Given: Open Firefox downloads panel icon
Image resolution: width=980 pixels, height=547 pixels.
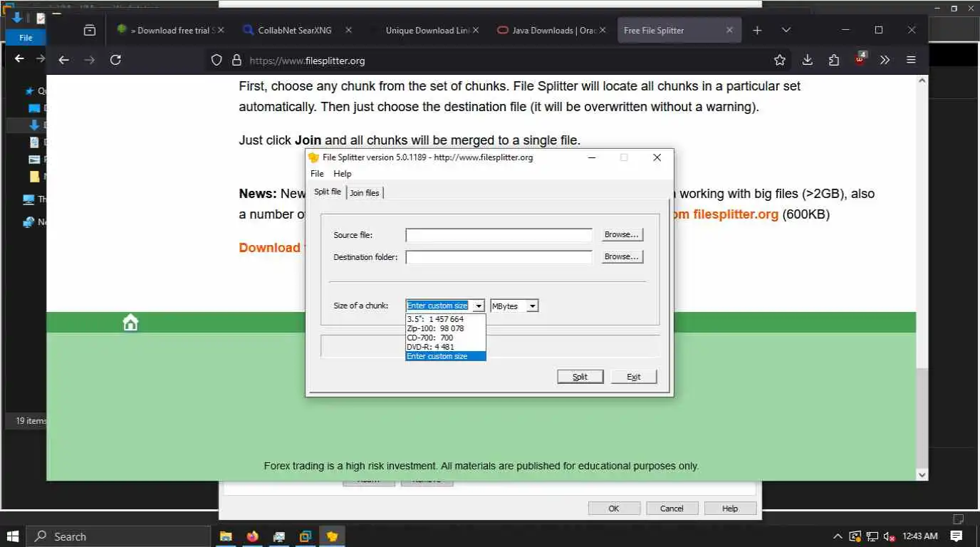Looking at the screenshot, I should pos(807,61).
